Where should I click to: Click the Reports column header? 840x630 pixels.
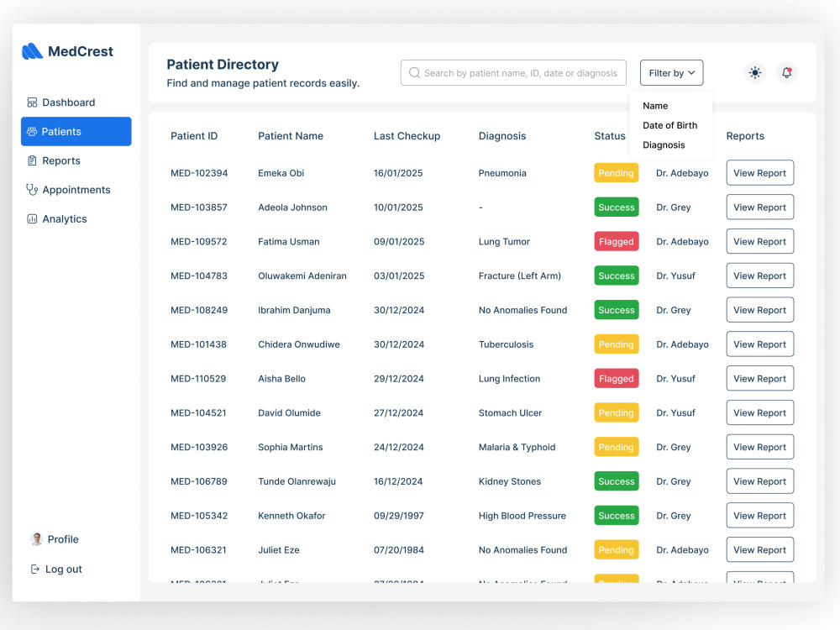745,136
